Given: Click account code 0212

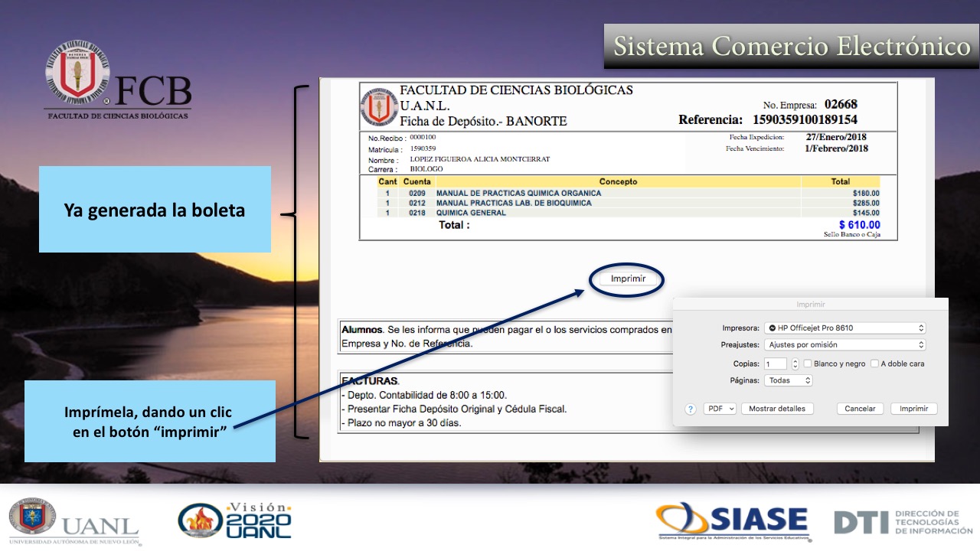Looking at the screenshot, I should (x=416, y=204).
